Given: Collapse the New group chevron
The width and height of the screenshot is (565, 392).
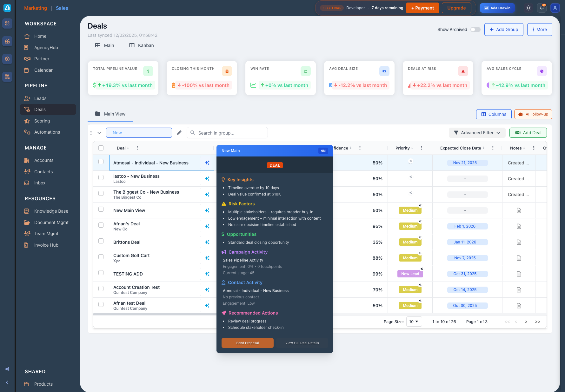Looking at the screenshot, I should tap(99, 133).
